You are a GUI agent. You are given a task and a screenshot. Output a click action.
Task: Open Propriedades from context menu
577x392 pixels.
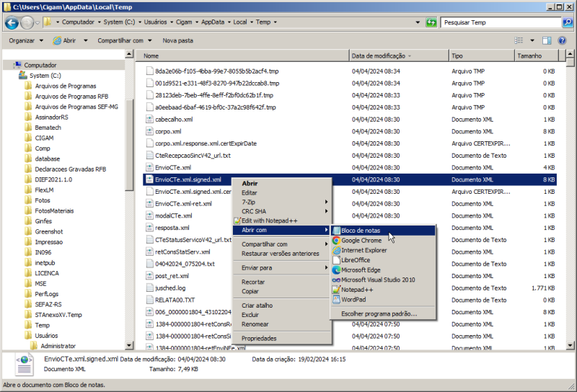click(281, 338)
